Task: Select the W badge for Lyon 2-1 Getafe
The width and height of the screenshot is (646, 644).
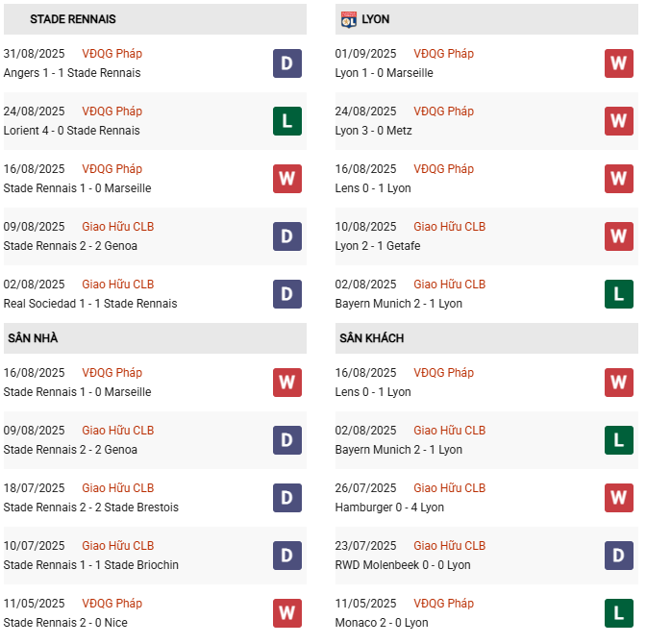Action: 618,236
